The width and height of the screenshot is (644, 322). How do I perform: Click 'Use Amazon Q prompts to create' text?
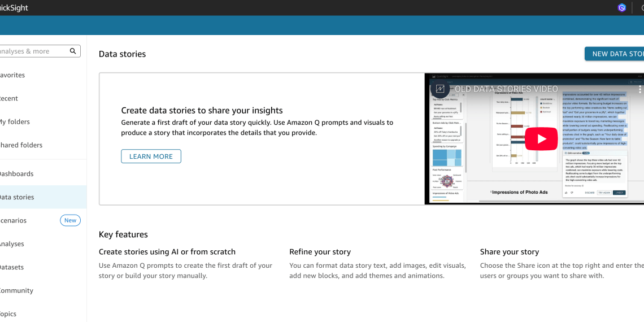tap(186, 271)
